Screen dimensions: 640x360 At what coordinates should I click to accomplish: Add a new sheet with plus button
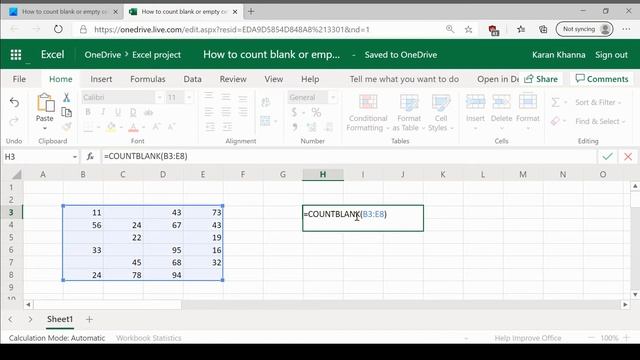(89, 320)
